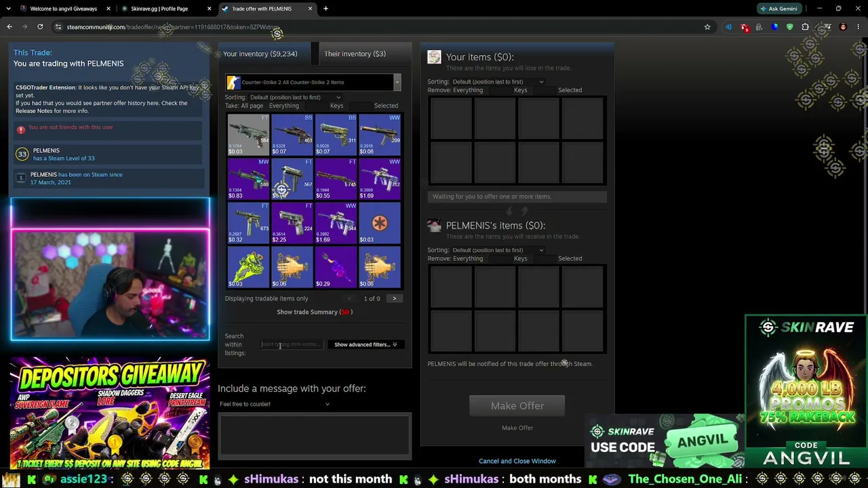This screenshot has width=868, height=488.
Task: Open the Release Notes link
Action: pos(34,111)
